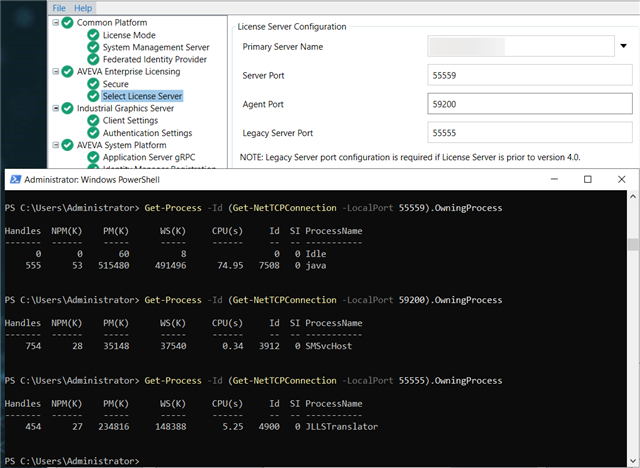Click the PowerShell icon in the title bar
Image resolution: width=640 pixels, height=468 pixels.
pyautogui.click(x=15, y=180)
